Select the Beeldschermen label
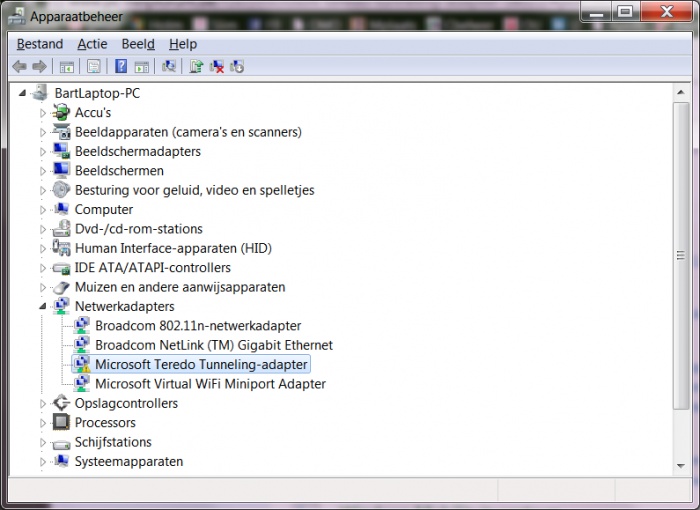700x510 pixels. (119, 171)
